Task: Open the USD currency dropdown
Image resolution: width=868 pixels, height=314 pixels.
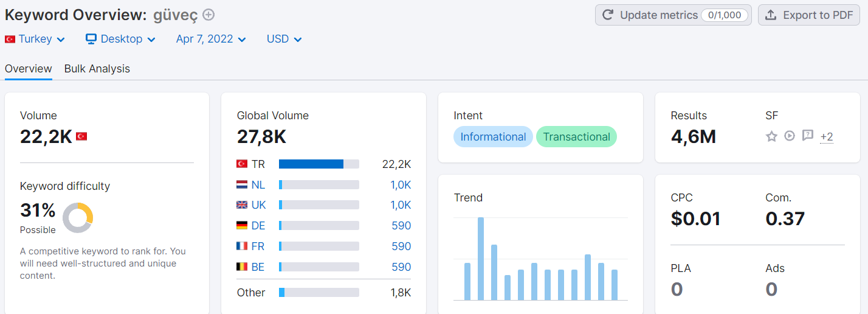Action: (x=284, y=39)
